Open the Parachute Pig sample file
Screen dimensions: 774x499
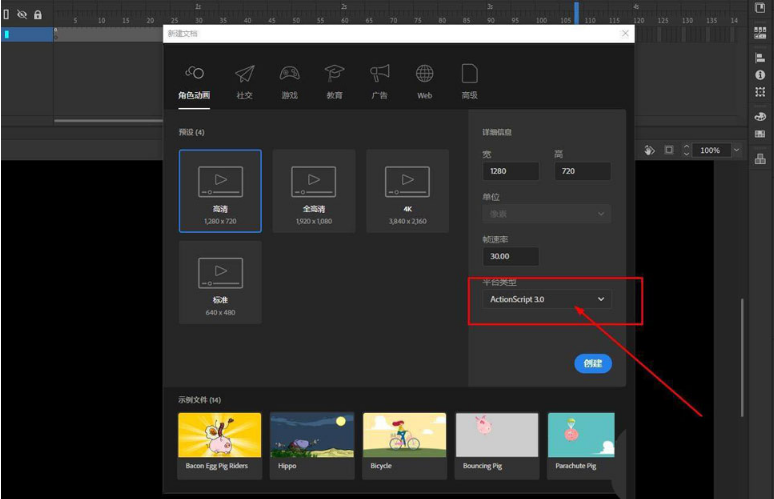581,446
